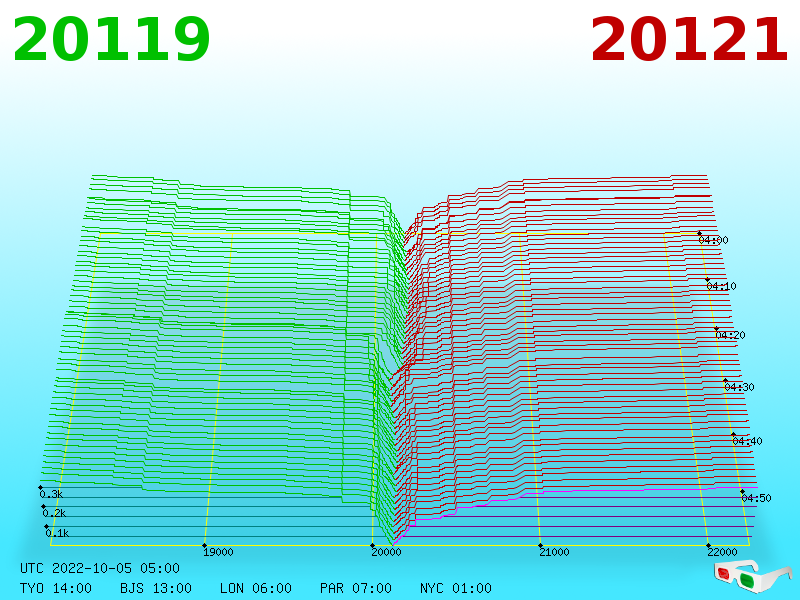The image size is (800, 600).
Task: Click the green bid price 20119
Action: 111,40
